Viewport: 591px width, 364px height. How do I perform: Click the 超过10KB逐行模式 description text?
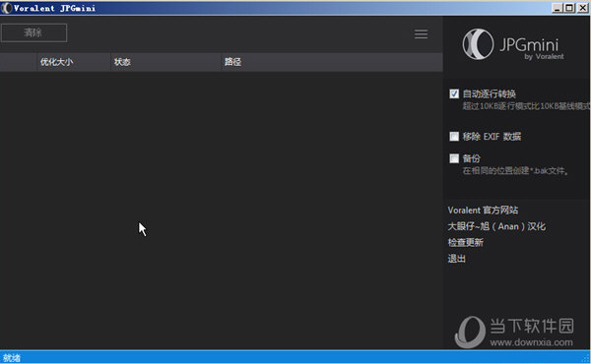[526, 106]
